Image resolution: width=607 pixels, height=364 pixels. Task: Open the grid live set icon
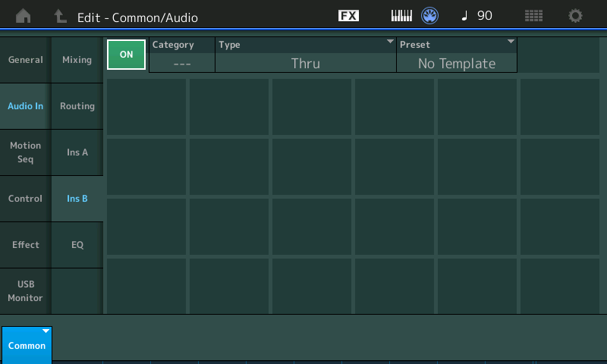(x=534, y=15)
